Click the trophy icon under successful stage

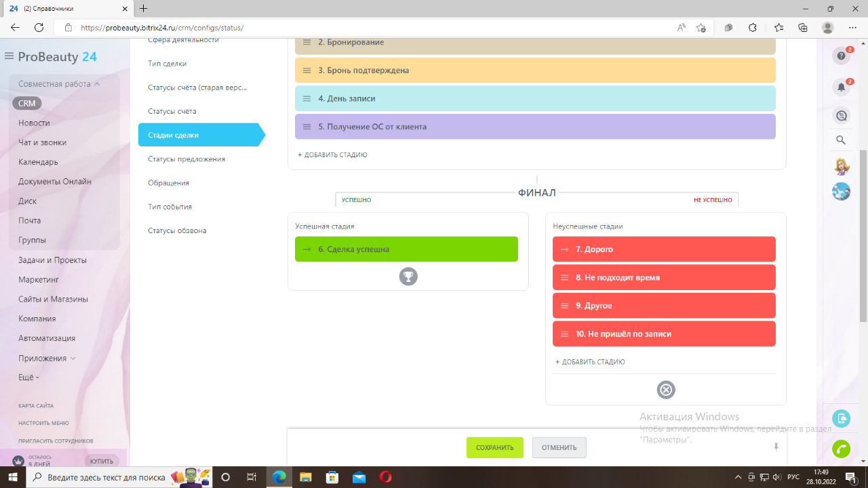(x=408, y=276)
